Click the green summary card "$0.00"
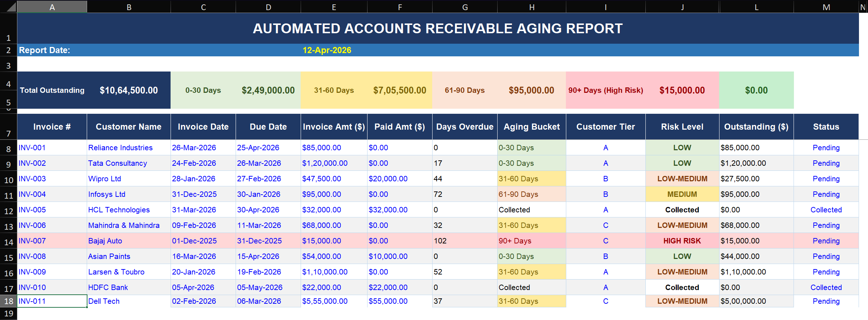Image resolution: width=868 pixels, height=320 pixels. coord(756,90)
